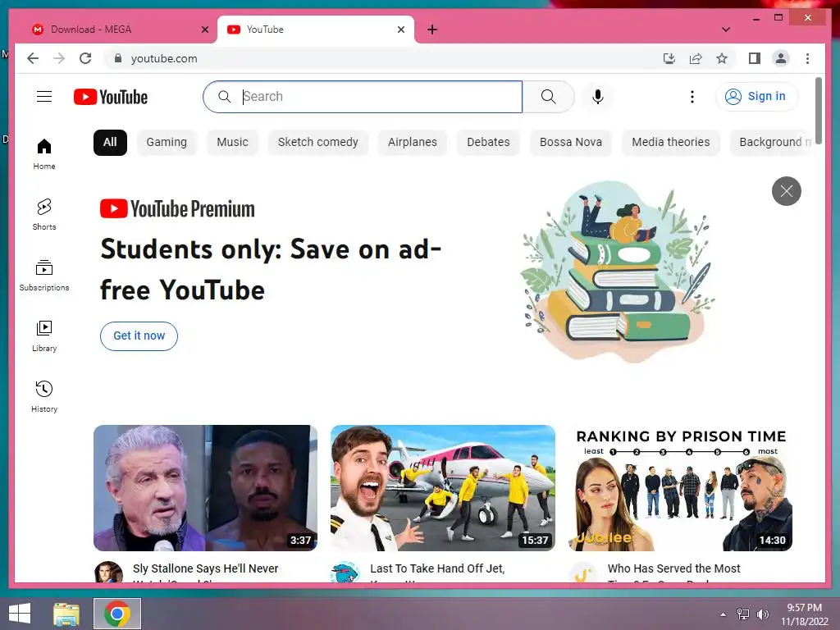Click the Chrome taskbar icon
The width and height of the screenshot is (840, 630).
click(x=117, y=614)
